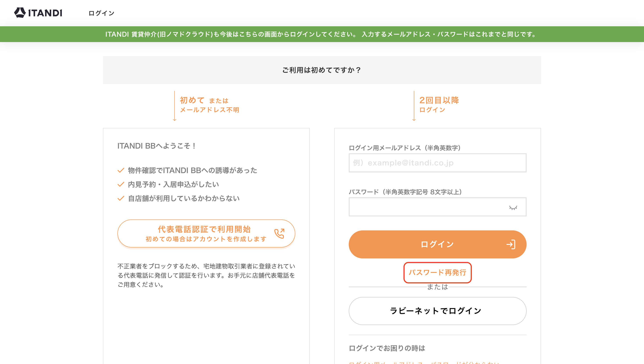This screenshot has width=644, height=364.
Task: Click the パスワード（半角英数字記号 8文字以上）label
Action: (x=405, y=192)
